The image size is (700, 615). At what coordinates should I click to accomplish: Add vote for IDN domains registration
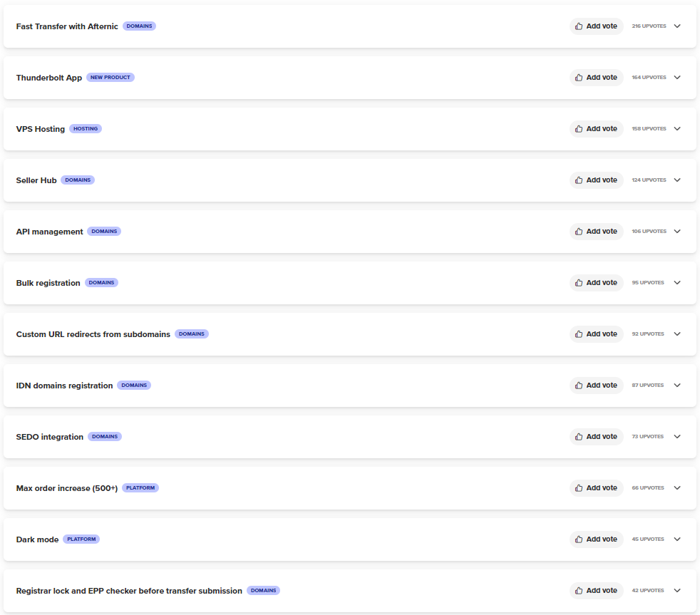(597, 385)
